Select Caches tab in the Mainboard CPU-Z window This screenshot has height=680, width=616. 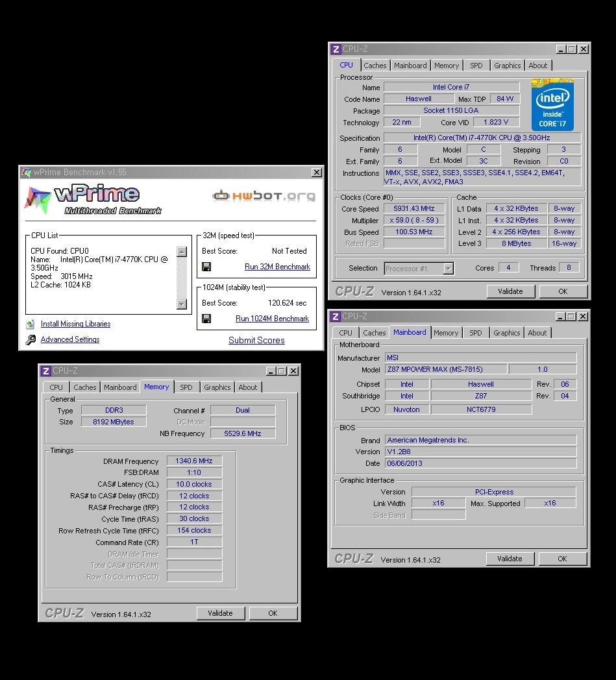point(374,333)
